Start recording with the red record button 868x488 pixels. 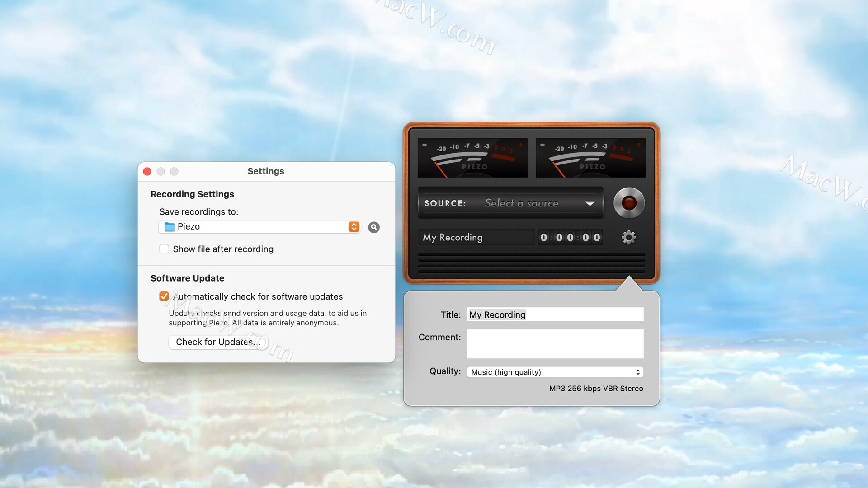pos(629,203)
